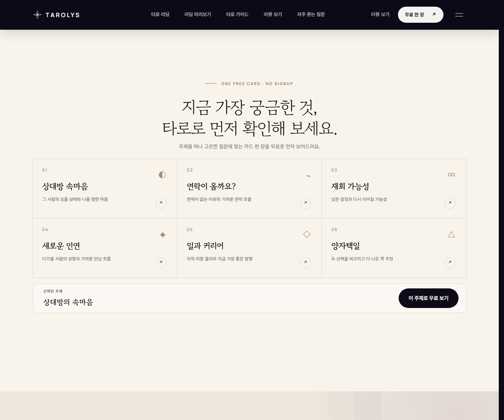Select the 새로운 인연 card title
The image size is (504, 420).
coord(61,246)
